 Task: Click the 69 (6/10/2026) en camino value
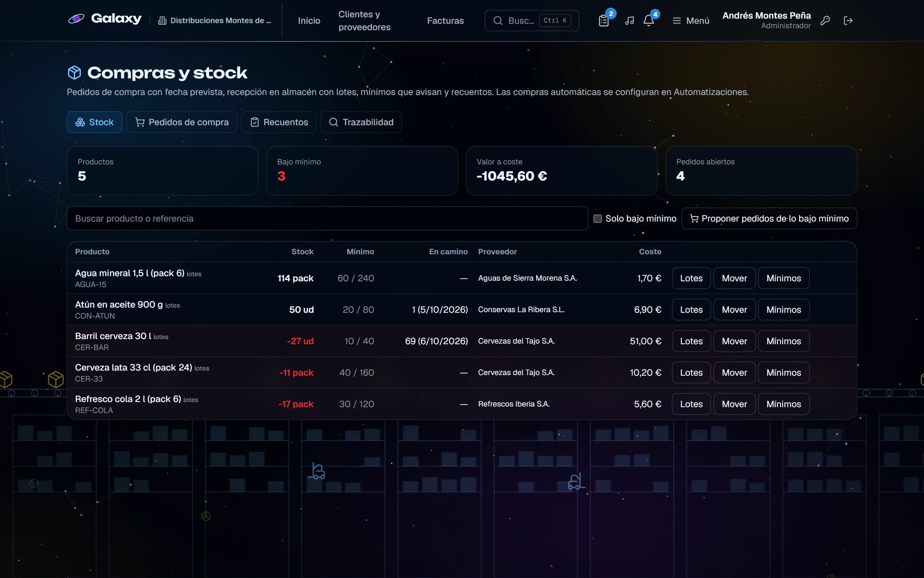[436, 341]
